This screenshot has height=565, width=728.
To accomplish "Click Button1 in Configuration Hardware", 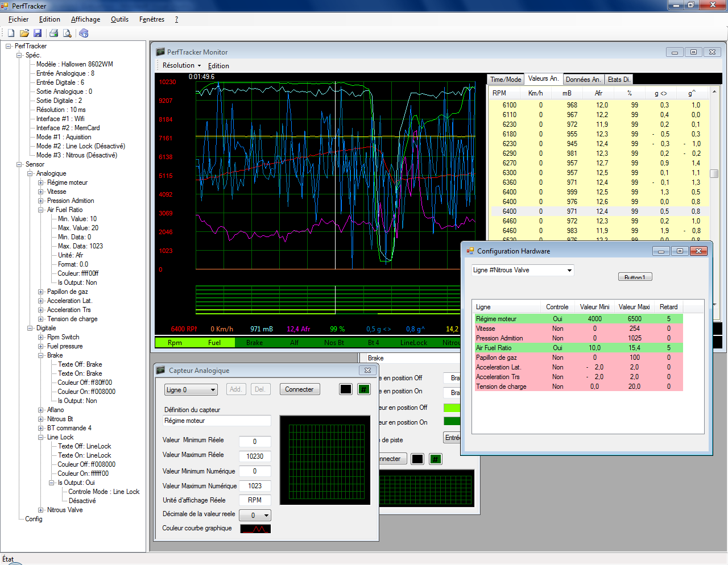I will (635, 277).
